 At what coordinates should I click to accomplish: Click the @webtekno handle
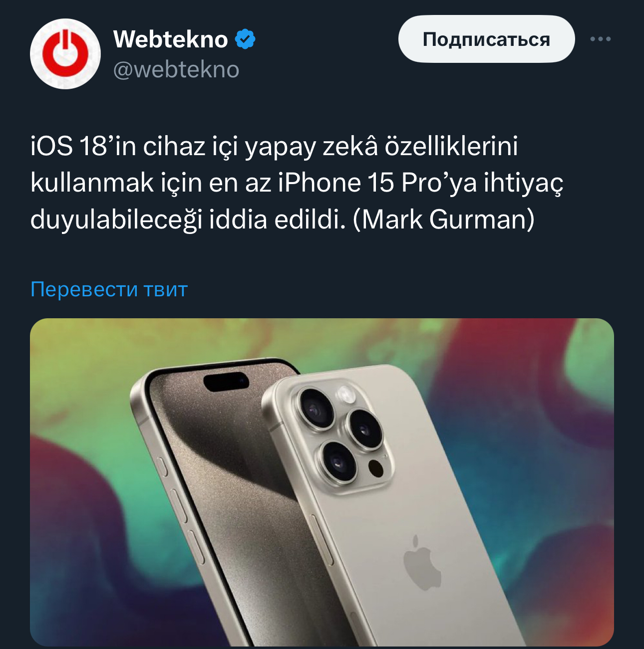(x=176, y=70)
